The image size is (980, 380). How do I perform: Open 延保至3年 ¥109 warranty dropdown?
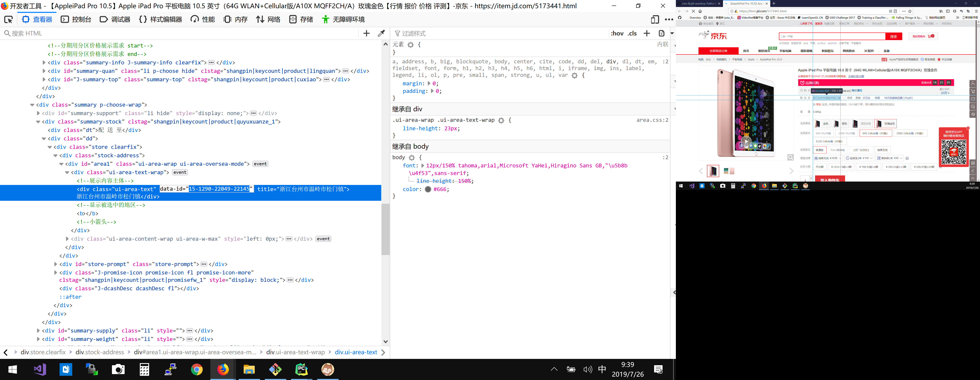click(x=859, y=158)
